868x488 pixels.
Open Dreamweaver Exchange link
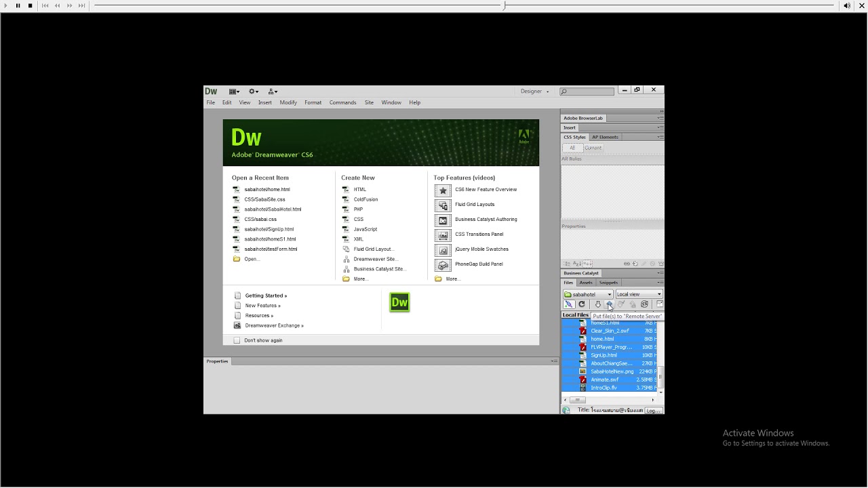coord(274,325)
